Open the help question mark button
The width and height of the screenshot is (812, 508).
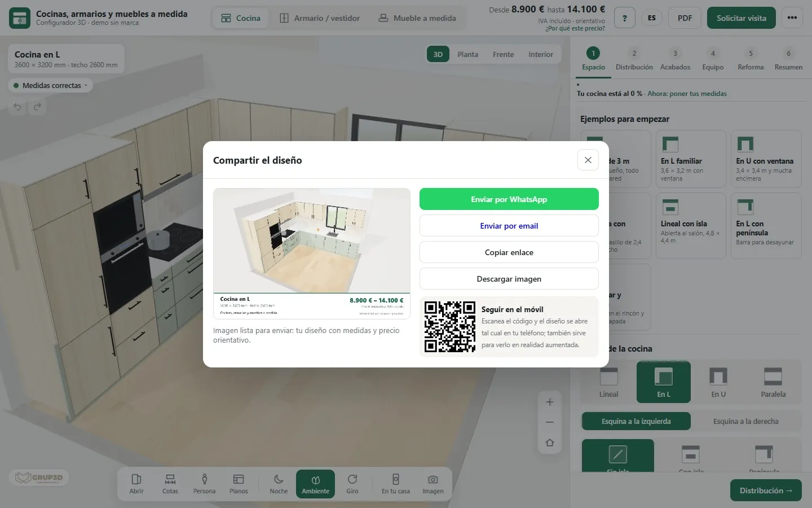tap(624, 18)
